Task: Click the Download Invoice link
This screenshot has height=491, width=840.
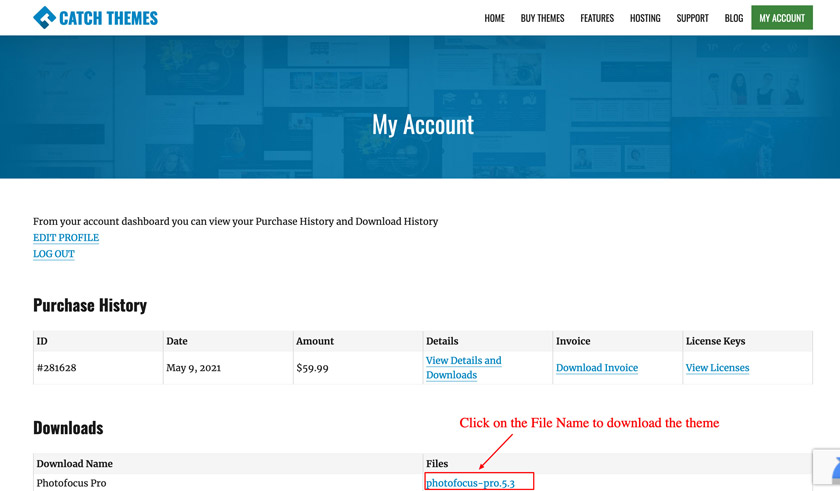Action: 597,368
